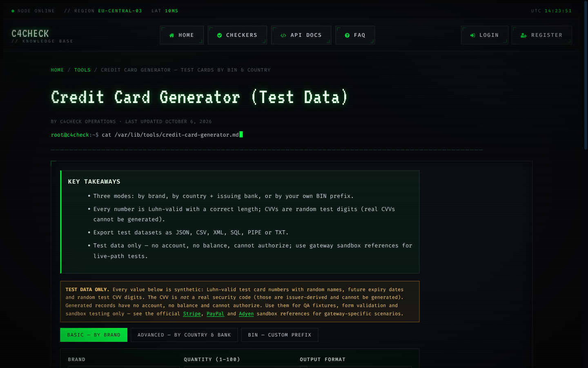588x368 pixels.
Task: Click the 'Export test datasets' bullet line
Action: [x=191, y=232]
